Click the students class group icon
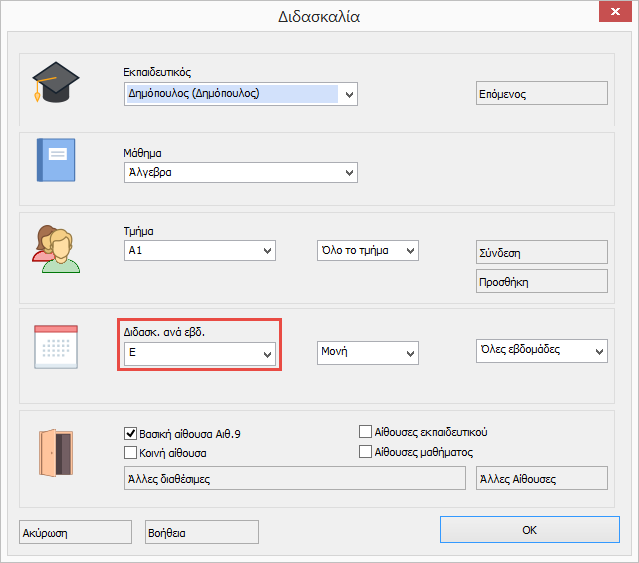The image size is (639, 563). (55, 247)
